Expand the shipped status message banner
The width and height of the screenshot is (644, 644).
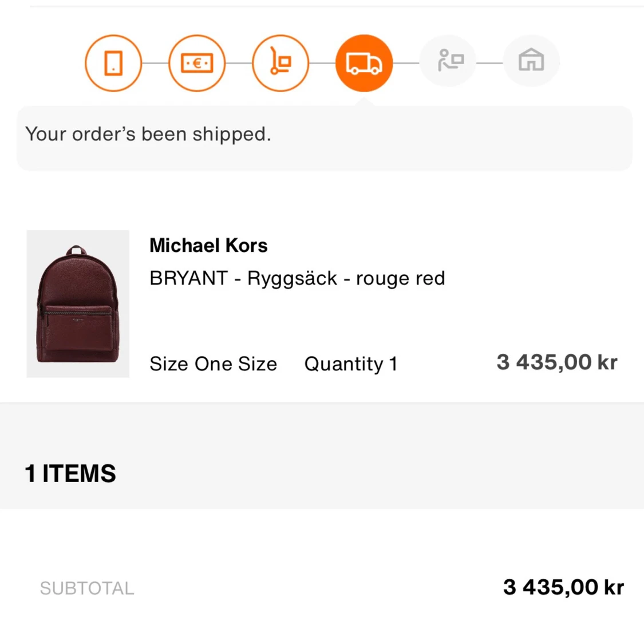click(322, 137)
